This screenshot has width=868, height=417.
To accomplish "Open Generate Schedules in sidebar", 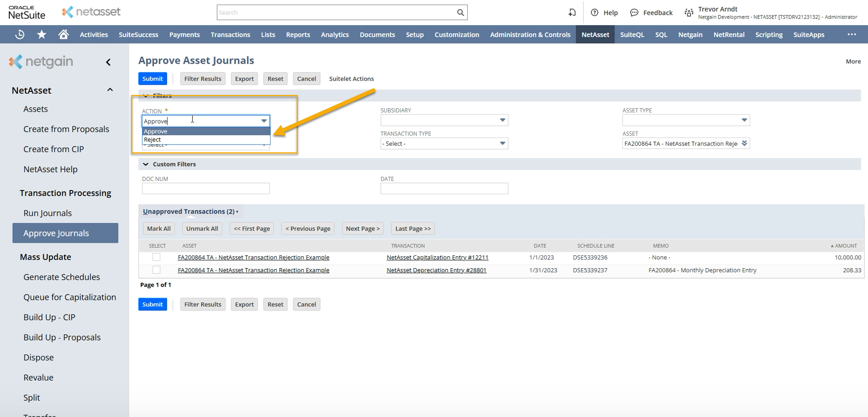I will click(x=62, y=277).
